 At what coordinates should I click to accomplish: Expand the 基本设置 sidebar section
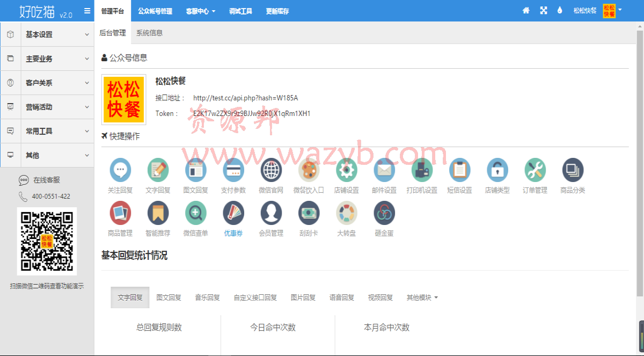pyautogui.click(x=47, y=34)
